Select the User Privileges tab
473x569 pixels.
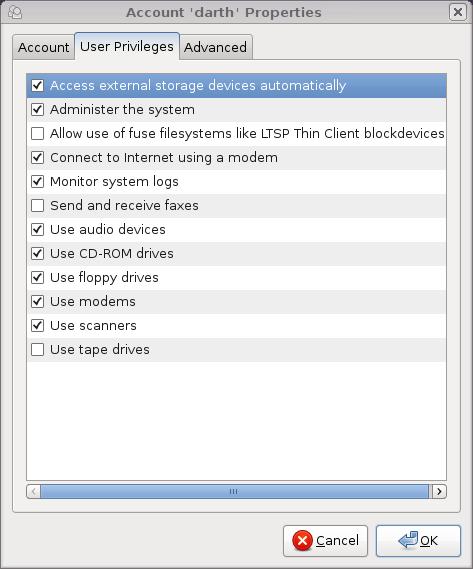click(127, 46)
